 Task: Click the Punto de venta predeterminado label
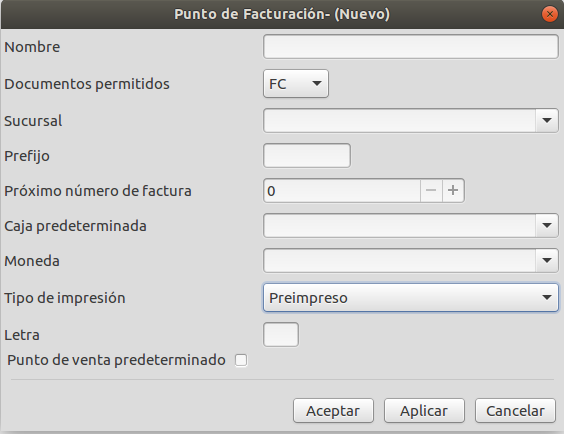(x=116, y=360)
